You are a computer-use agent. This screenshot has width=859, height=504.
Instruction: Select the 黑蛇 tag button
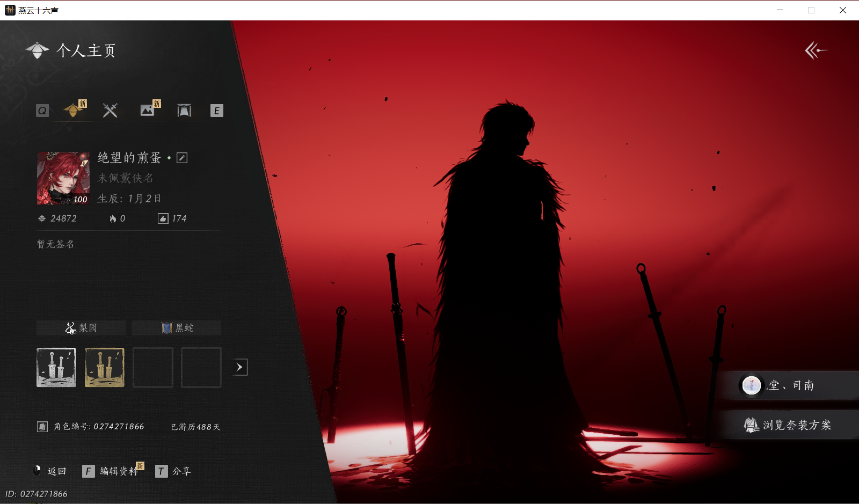[177, 328]
